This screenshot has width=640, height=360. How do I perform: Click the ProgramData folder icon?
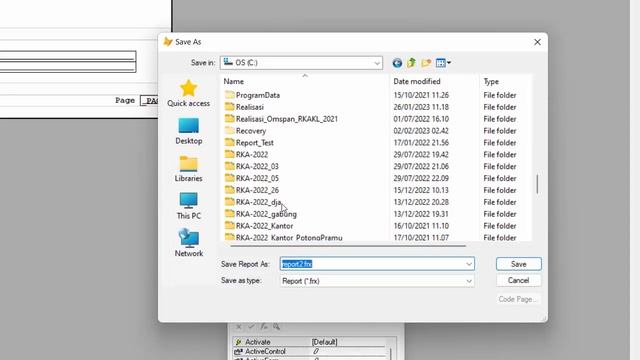point(229,95)
